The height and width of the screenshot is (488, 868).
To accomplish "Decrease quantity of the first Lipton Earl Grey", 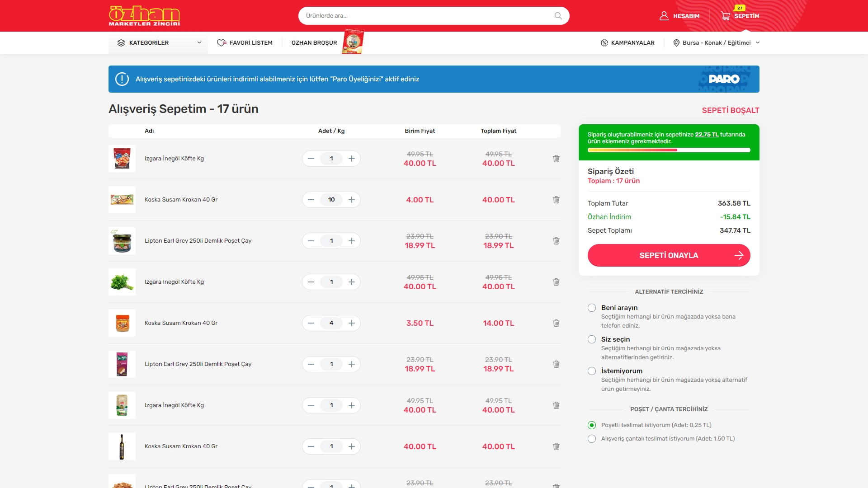I will click(311, 241).
